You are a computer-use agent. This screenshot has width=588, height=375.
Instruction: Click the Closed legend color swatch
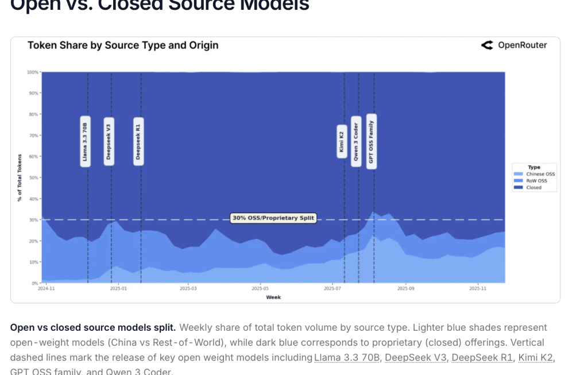[519, 188]
